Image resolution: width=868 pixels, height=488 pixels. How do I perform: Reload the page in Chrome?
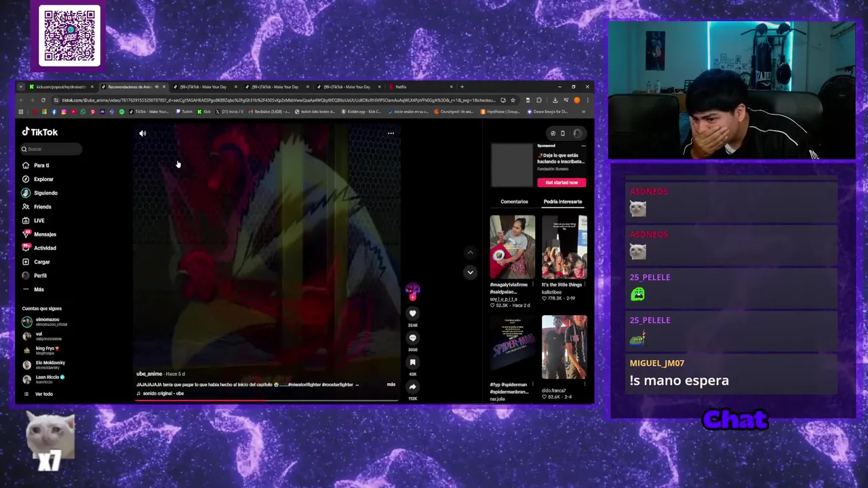(43, 100)
